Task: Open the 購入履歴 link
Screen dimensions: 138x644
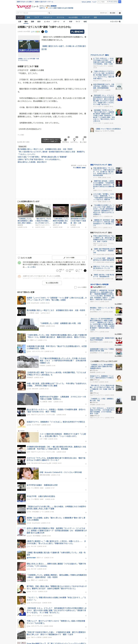Action: (x=112, y=13)
